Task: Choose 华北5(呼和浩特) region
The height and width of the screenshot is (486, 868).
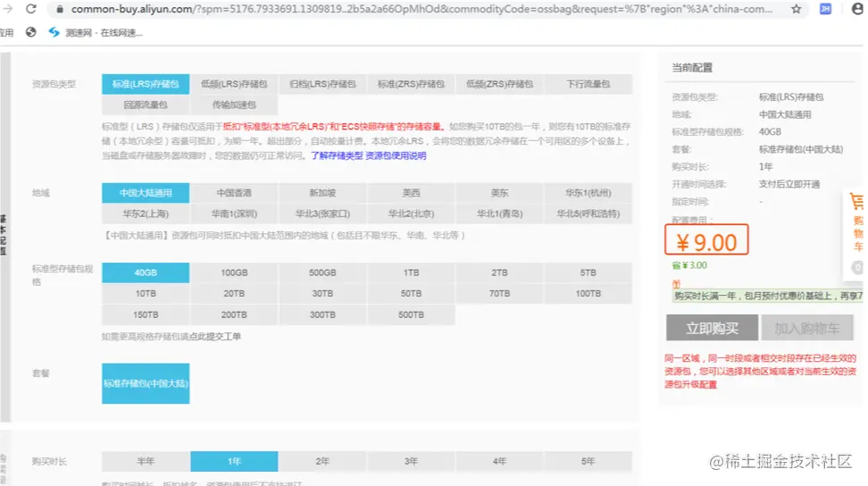Action: 588,214
